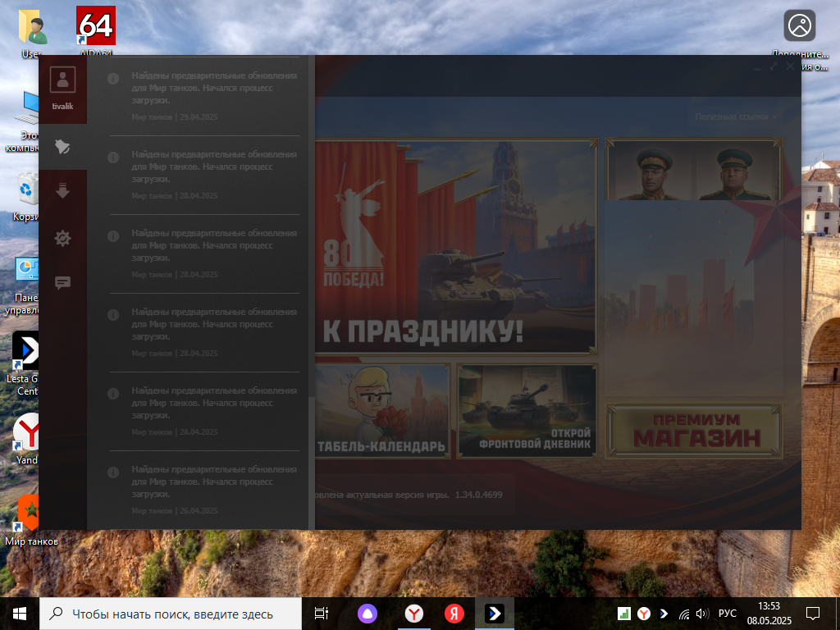840x630 pixels.
Task: Open the Windows Start menu
Action: (20, 614)
